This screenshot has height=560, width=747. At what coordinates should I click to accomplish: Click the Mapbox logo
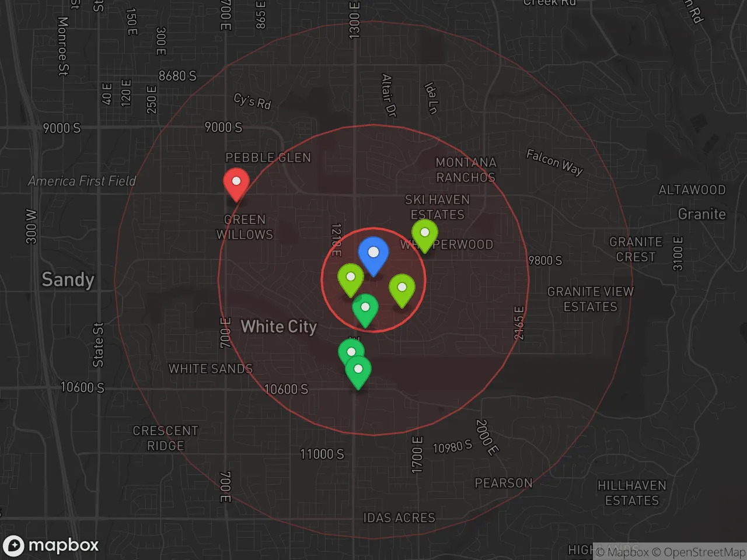51,545
